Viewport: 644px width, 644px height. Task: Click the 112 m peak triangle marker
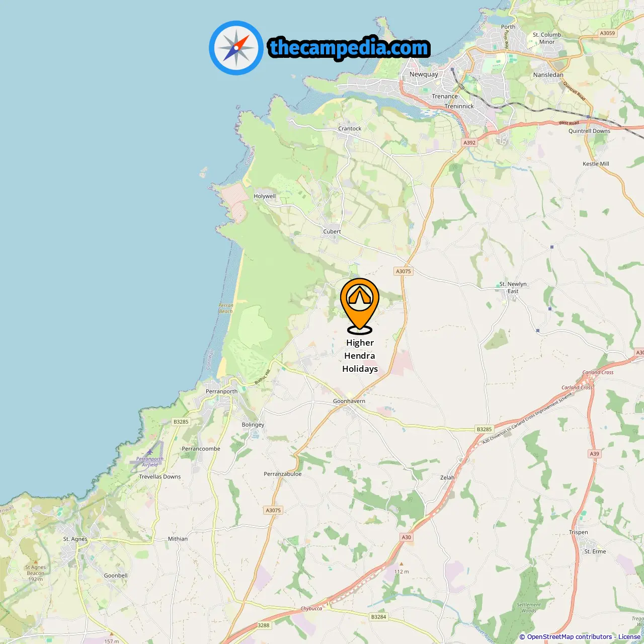pyautogui.click(x=401, y=565)
